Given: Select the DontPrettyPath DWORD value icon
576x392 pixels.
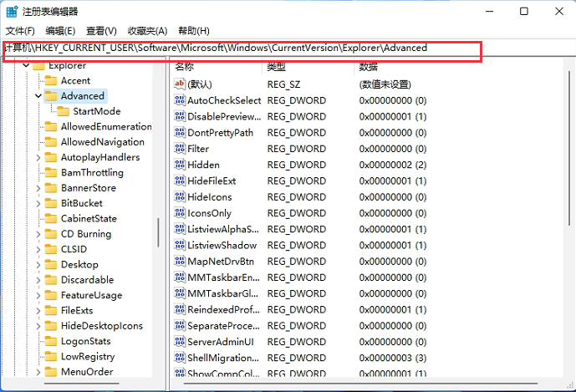Looking at the screenshot, I should click(x=180, y=132).
